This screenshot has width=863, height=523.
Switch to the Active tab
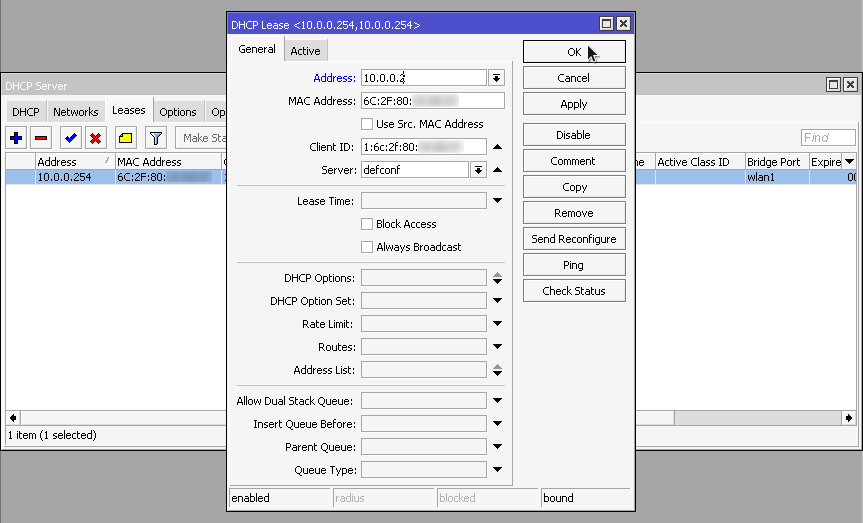click(x=305, y=51)
